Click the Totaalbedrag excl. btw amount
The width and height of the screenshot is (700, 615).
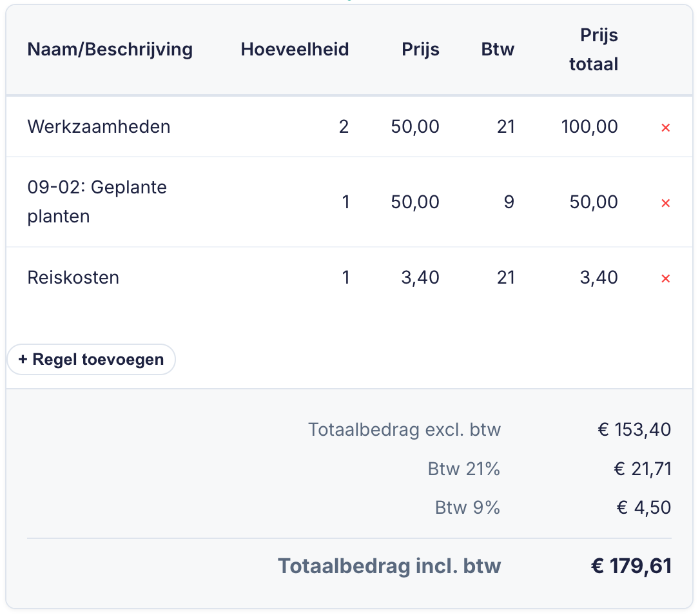634,429
